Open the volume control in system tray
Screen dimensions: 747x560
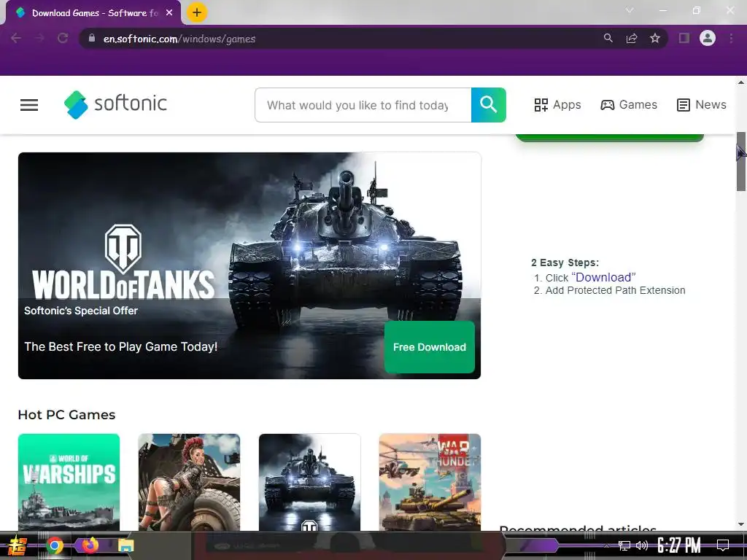coord(642,545)
